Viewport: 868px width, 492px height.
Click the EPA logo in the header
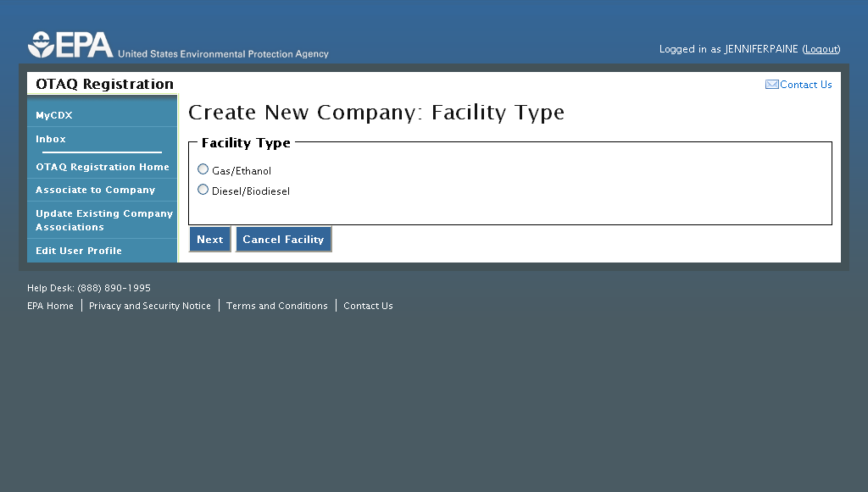click(71, 45)
